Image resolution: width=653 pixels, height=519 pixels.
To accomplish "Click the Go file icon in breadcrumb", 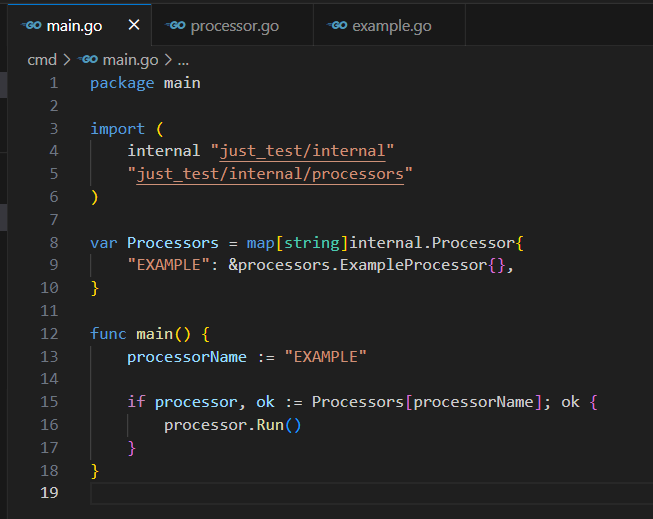I will pyautogui.click(x=88, y=60).
